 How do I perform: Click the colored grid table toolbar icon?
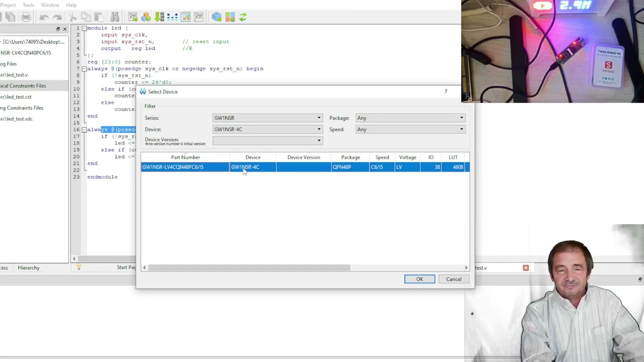point(185,17)
